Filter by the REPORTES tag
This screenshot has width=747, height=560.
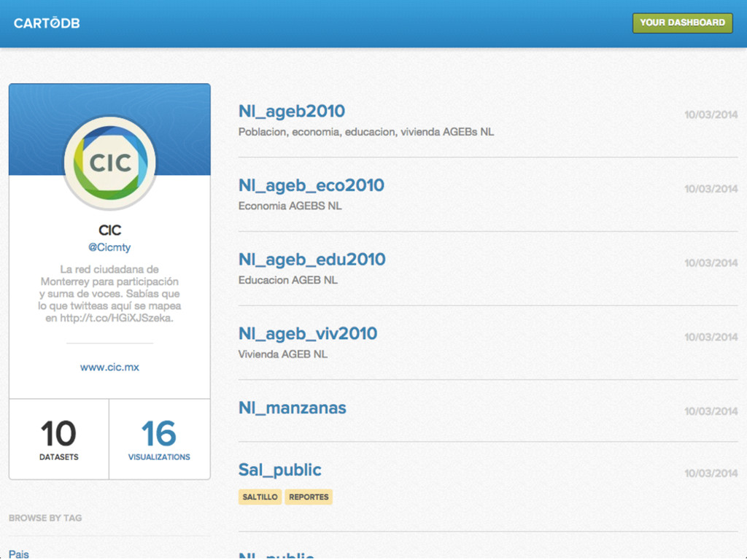(x=309, y=497)
